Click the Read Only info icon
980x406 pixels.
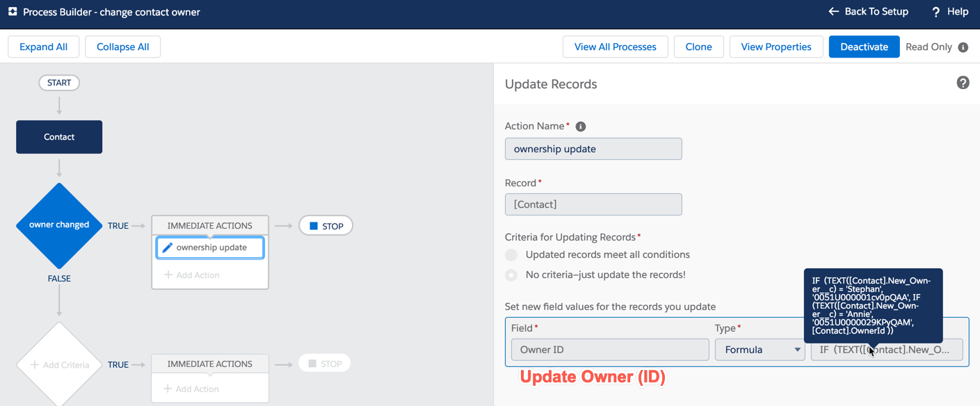point(963,47)
